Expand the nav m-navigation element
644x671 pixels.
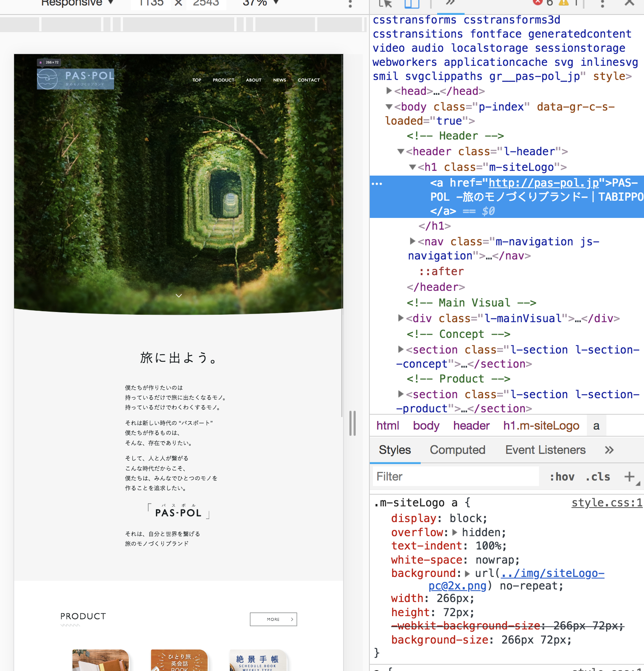[412, 241]
